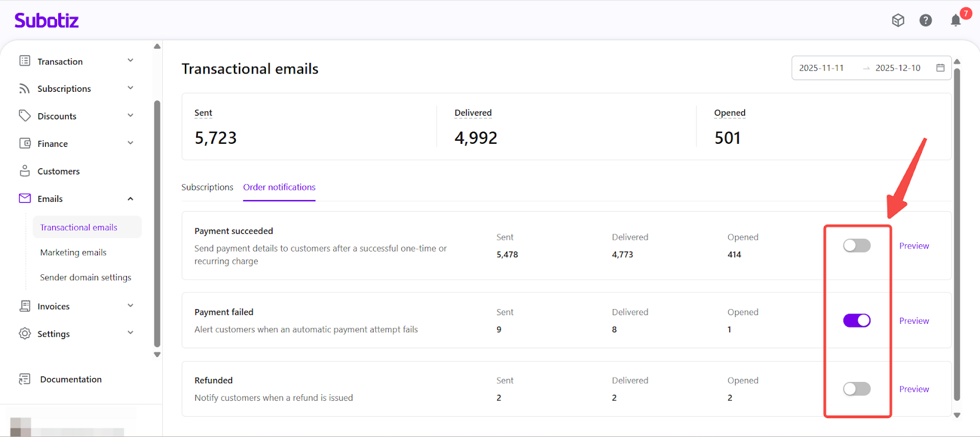Click the cube icon in header
Image resolution: width=980 pixels, height=437 pixels.
898,21
